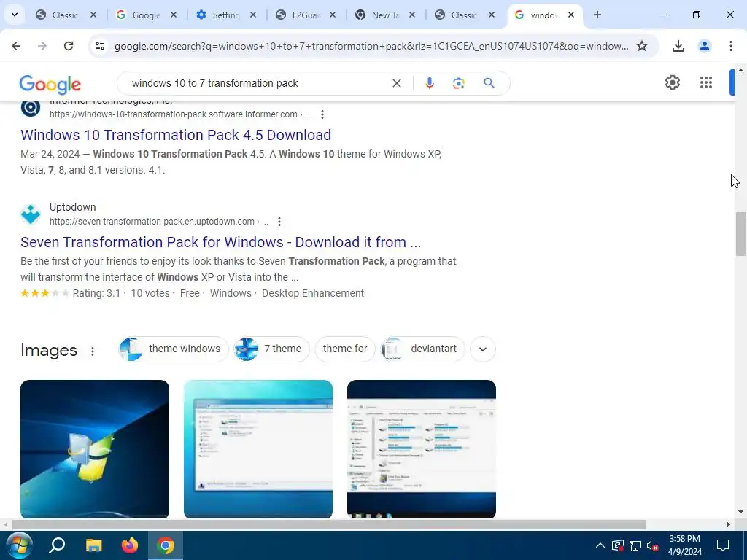Close the Settings tab
The width and height of the screenshot is (747, 560).
point(253,15)
